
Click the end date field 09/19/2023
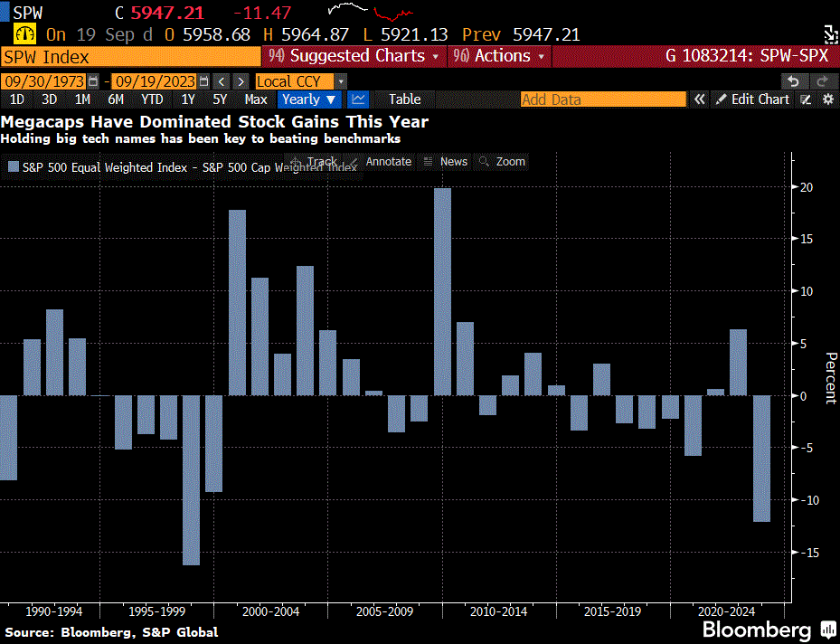(x=156, y=81)
